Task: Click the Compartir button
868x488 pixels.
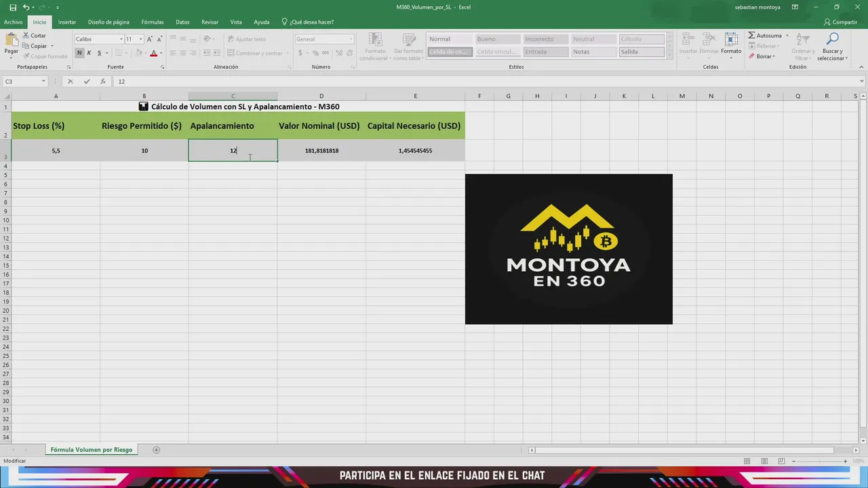Action: (x=841, y=22)
